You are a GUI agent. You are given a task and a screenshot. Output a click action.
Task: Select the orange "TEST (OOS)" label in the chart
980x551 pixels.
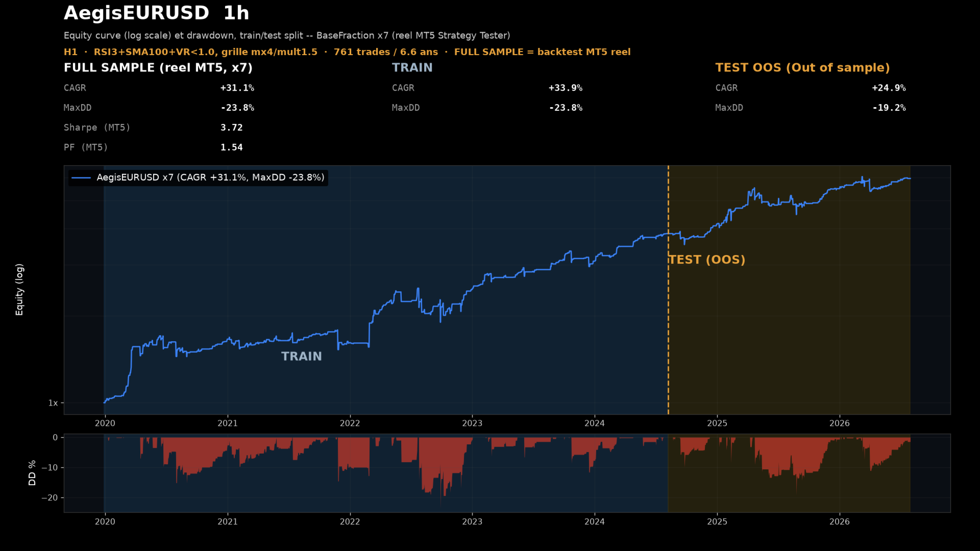click(x=707, y=260)
